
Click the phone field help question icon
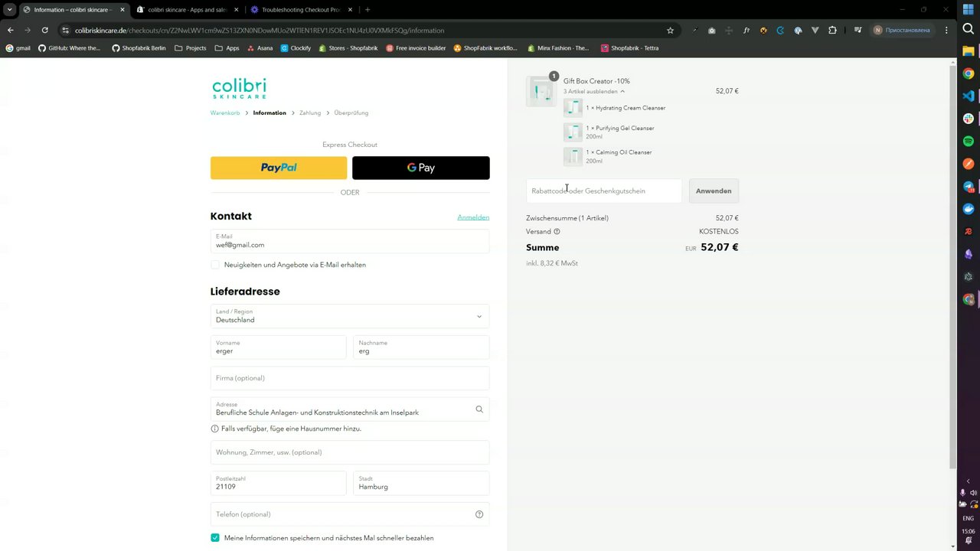pyautogui.click(x=479, y=514)
